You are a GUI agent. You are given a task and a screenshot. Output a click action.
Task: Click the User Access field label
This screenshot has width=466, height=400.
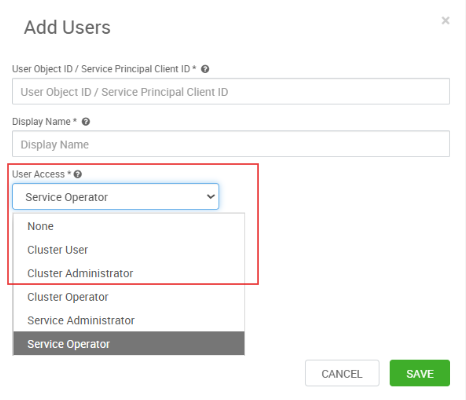38,174
